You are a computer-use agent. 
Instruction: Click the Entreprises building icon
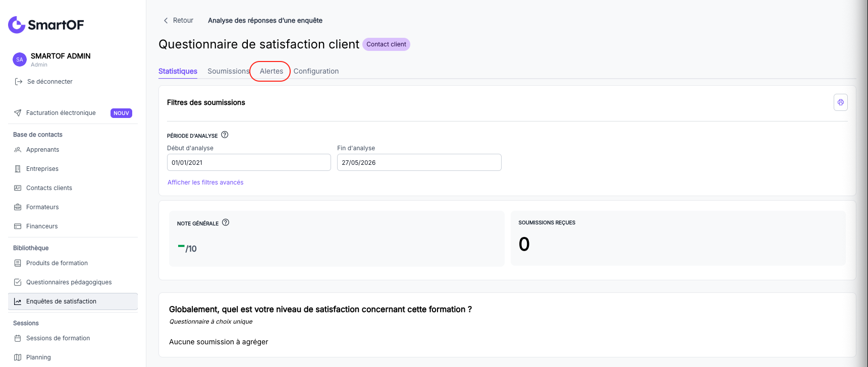[18, 169]
